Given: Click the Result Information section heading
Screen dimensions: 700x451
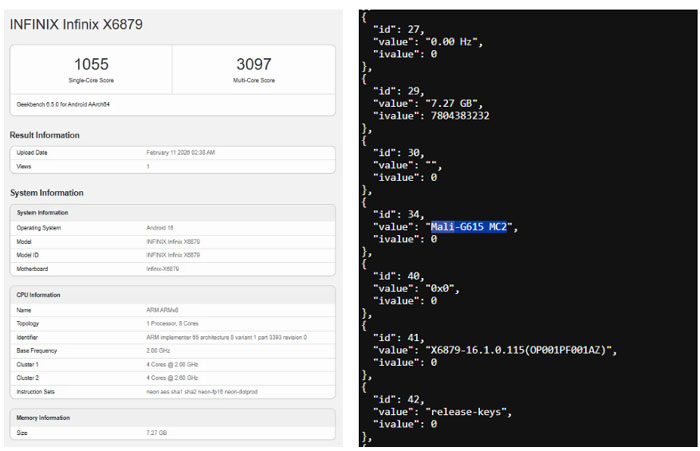Looking at the screenshot, I should pos(44,135).
